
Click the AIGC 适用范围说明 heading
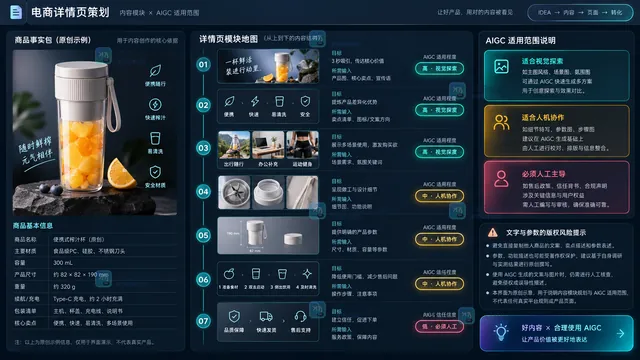coord(520,40)
